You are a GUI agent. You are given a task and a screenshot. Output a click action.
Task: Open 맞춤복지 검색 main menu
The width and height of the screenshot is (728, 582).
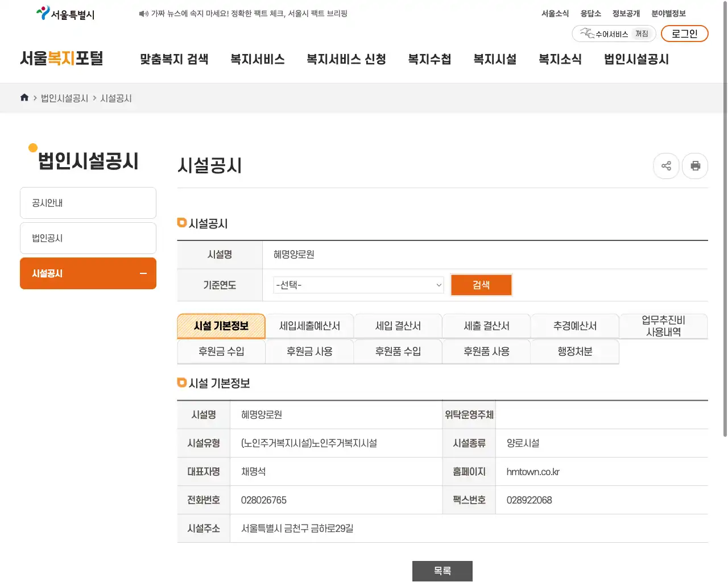174,59
